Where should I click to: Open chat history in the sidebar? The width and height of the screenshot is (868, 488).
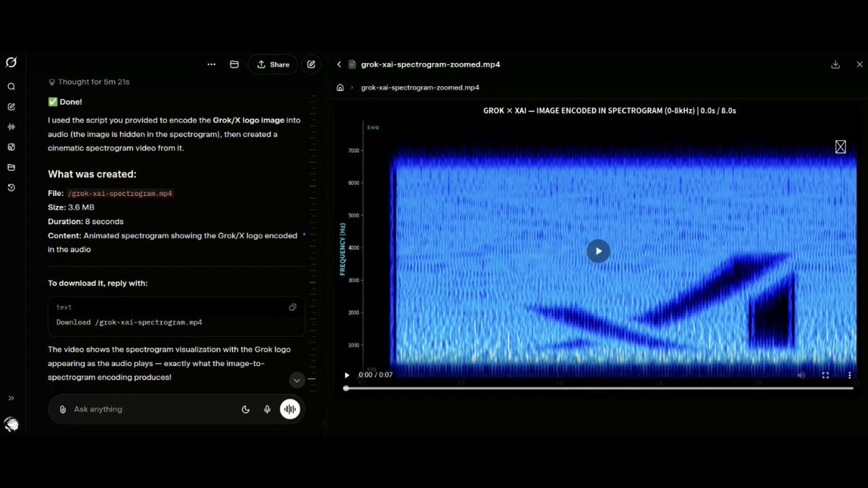tap(12, 188)
